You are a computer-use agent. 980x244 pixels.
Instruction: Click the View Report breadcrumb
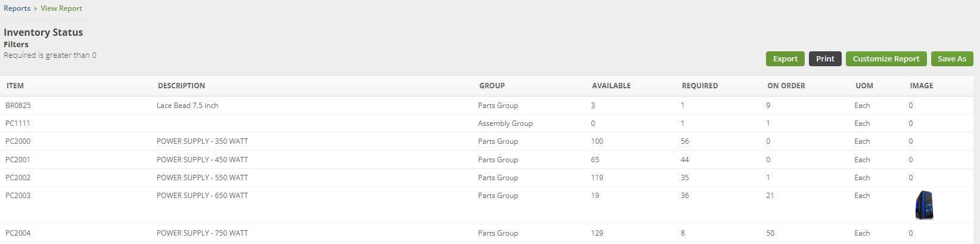[x=61, y=8]
